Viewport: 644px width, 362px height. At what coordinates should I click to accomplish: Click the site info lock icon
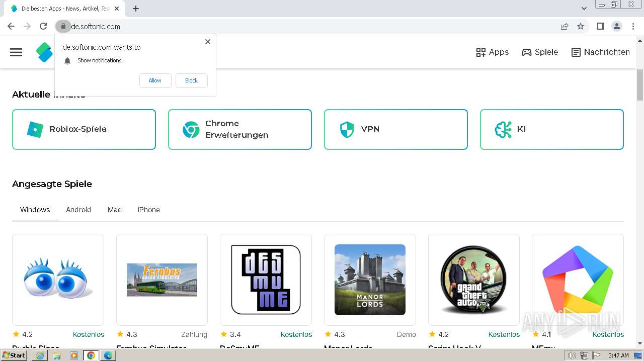pyautogui.click(x=63, y=26)
